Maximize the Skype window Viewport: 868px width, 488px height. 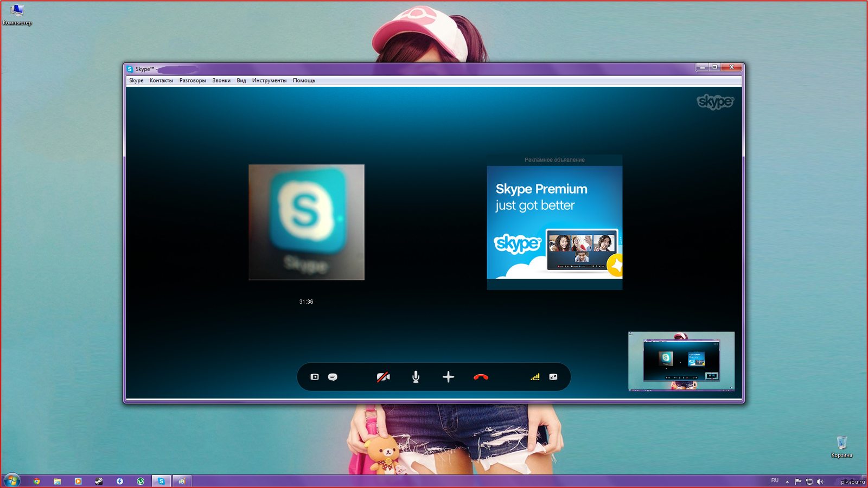pos(715,67)
